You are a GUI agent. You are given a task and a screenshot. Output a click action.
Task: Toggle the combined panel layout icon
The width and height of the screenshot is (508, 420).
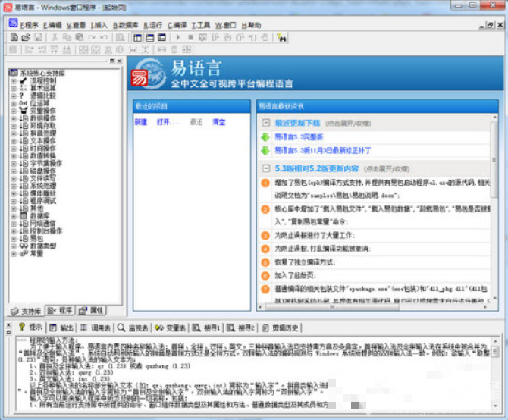coord(161,38)
